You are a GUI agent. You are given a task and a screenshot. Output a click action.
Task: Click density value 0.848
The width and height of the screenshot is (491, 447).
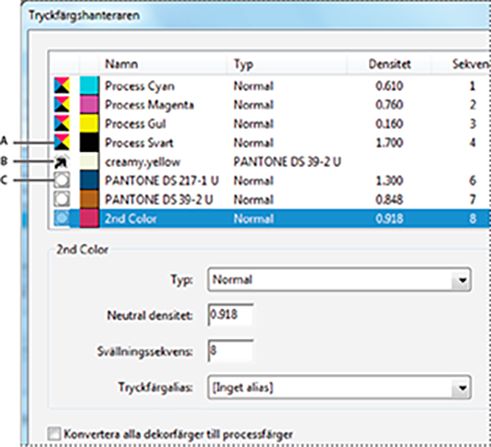coord(389,199)
